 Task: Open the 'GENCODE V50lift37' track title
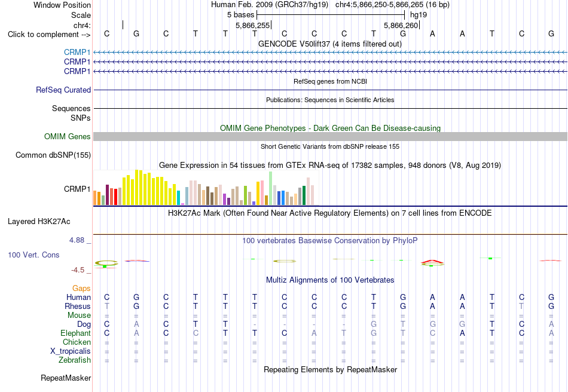330,44
